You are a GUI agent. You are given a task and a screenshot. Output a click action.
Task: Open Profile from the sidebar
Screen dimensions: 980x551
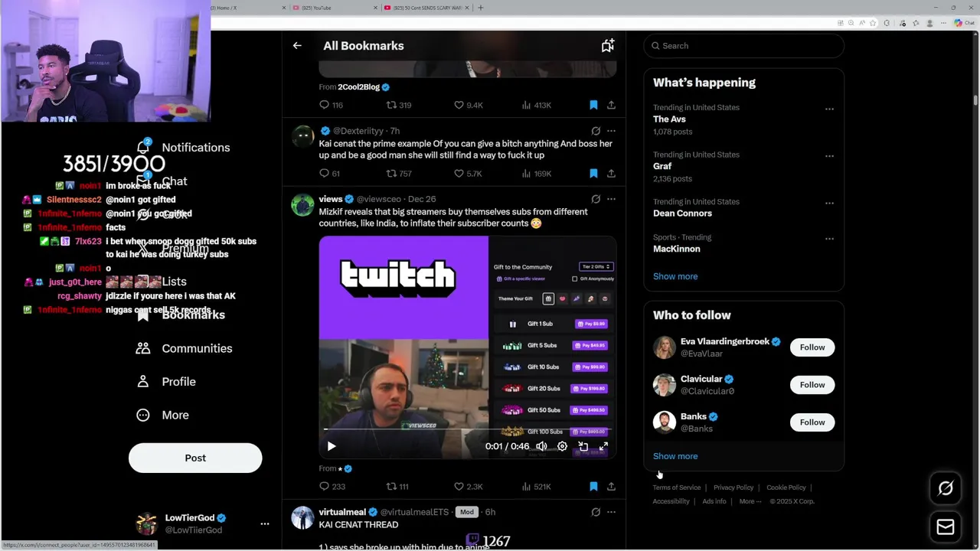point(165,382)
